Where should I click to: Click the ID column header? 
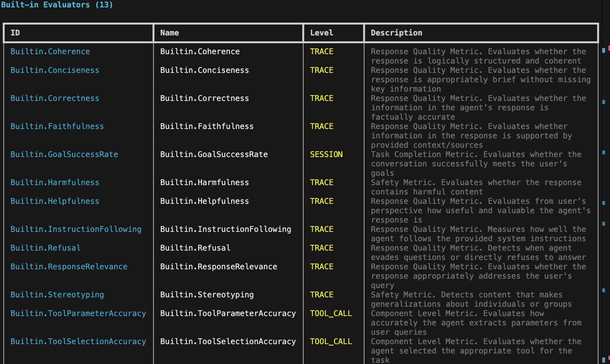tap(15, 33)
